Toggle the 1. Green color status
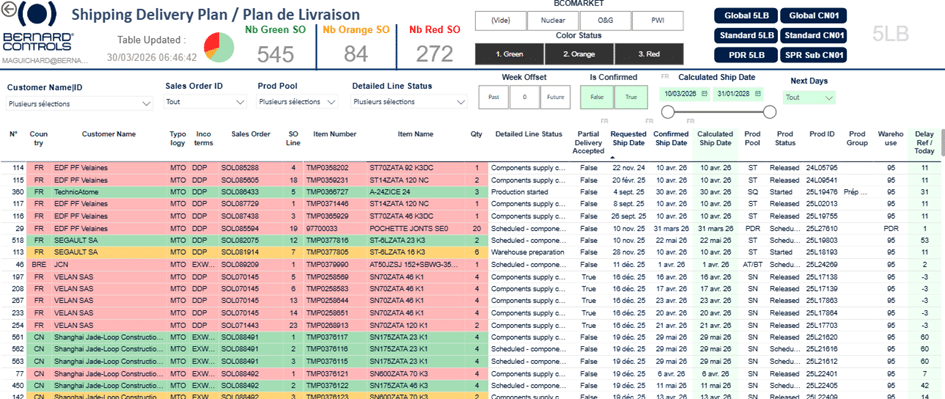This screenshot has width=945, height=399. [x=509, y=54]
